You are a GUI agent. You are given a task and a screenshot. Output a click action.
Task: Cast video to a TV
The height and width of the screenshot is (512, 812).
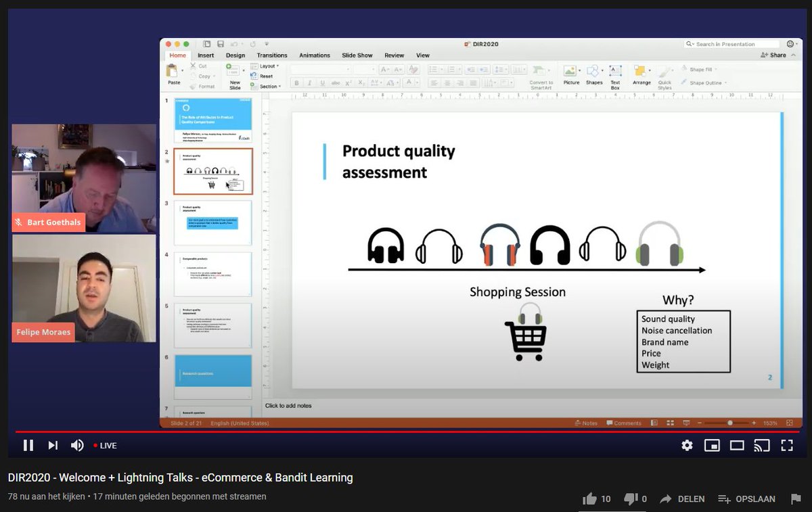point(762,445)
